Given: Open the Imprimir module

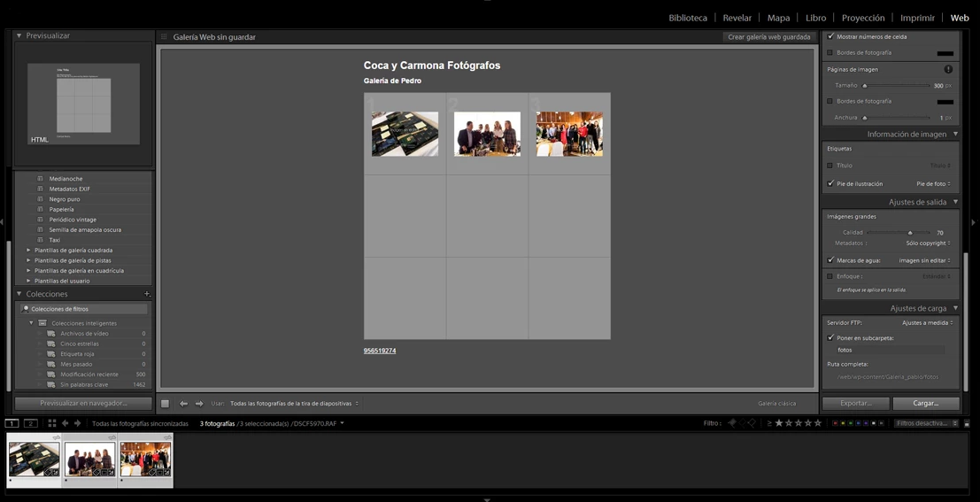Looking at the screenshot, I should click(917, 18).
